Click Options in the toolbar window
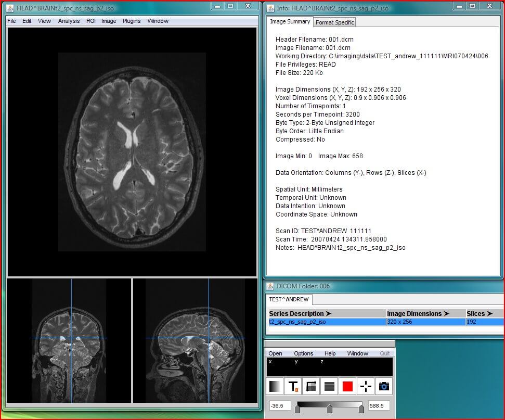 [304, 353]
